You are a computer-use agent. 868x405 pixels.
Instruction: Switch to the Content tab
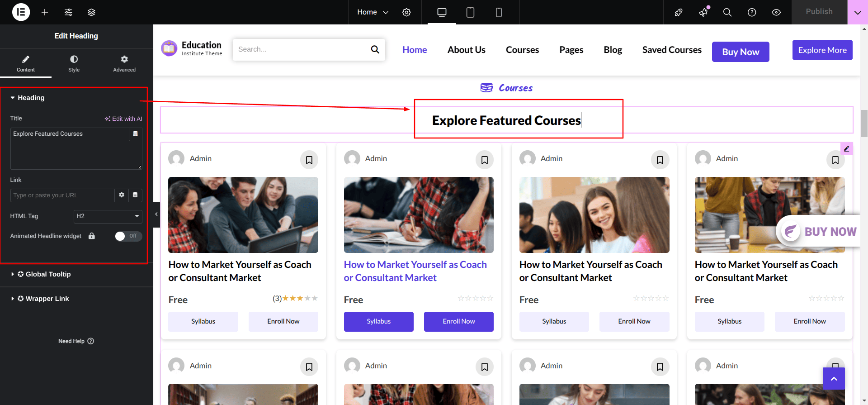(x=26, y=63)
